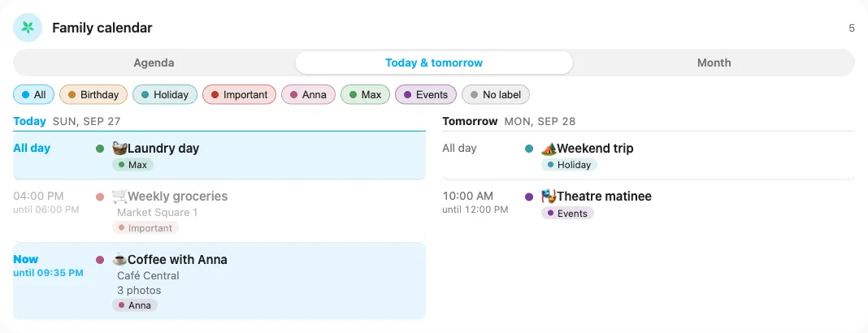Viewport: 868px width, 333px height.
Task: Click the tent emoji for Weekend trip
Action: (x=549, y=149)
